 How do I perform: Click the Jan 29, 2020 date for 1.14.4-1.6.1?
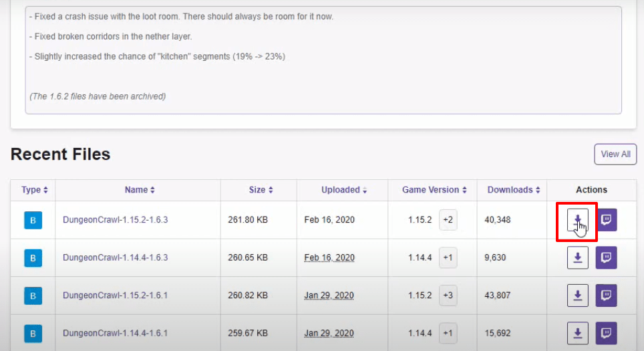click(329, 334)
